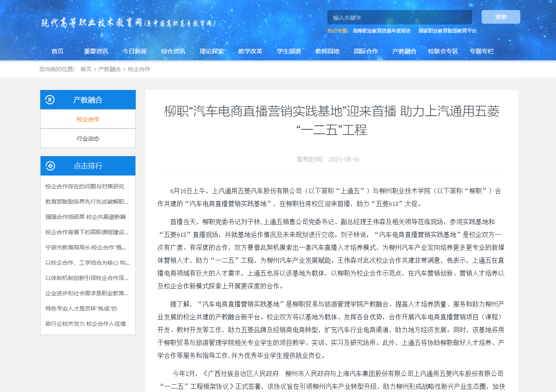556x392 pixels.
Task: Go to 重要资讯 in the navigation bar
Action: click(96, 51)
